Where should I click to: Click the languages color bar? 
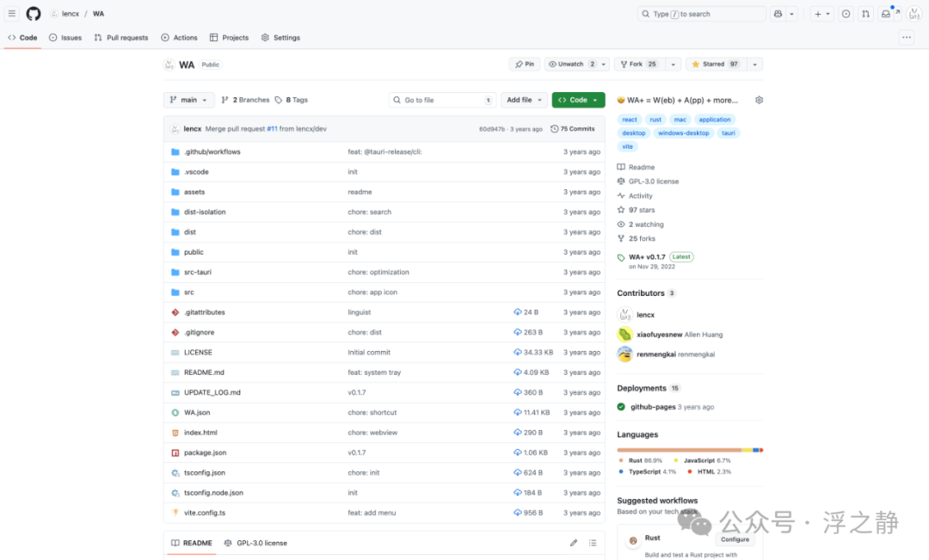[690, 451]
